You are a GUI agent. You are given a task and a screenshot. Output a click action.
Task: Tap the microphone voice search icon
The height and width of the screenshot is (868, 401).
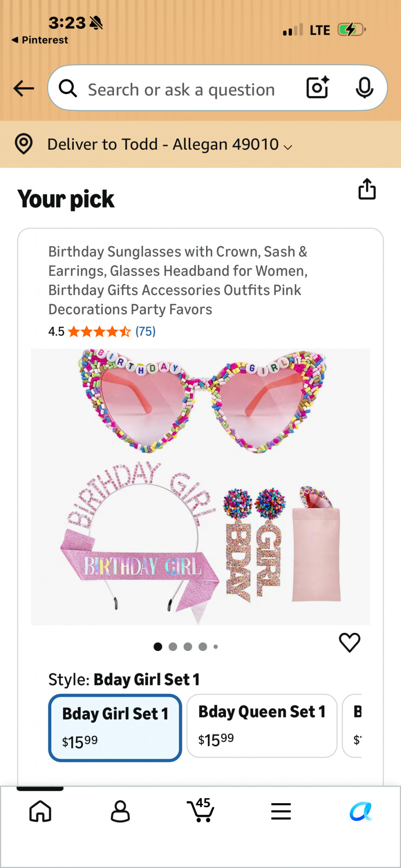point(365,88)
